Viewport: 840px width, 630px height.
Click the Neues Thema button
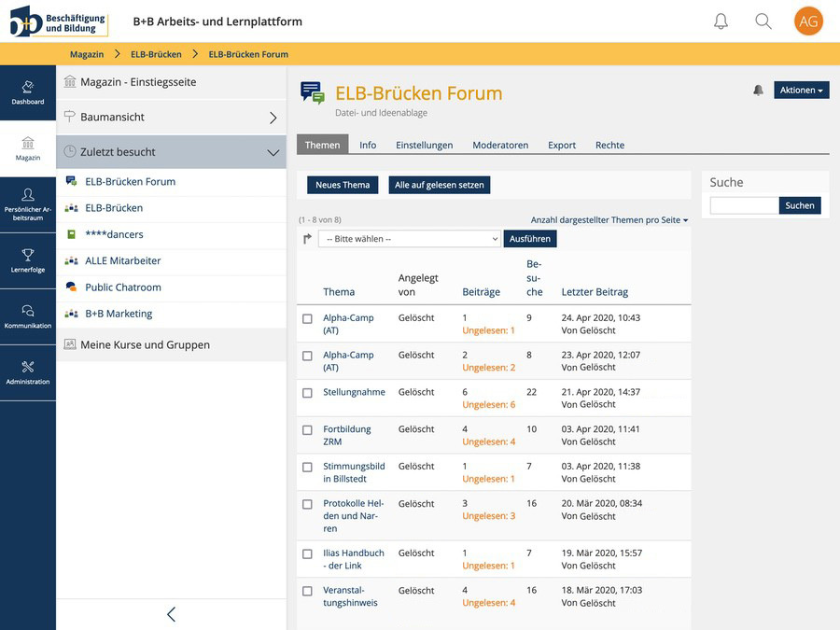click(x=343, y=185)
